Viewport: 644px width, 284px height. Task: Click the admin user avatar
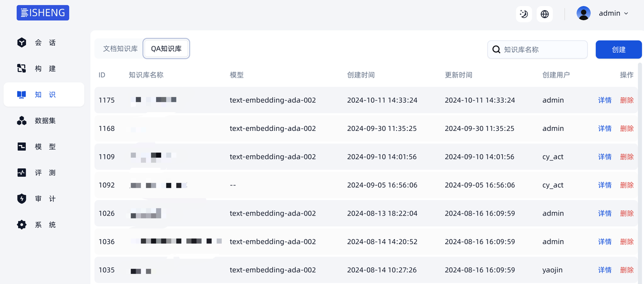click(584, 14)
